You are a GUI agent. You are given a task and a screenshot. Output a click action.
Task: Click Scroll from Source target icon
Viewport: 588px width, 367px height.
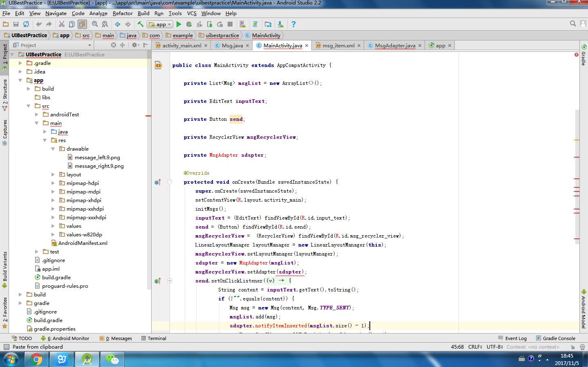point(114,45)
